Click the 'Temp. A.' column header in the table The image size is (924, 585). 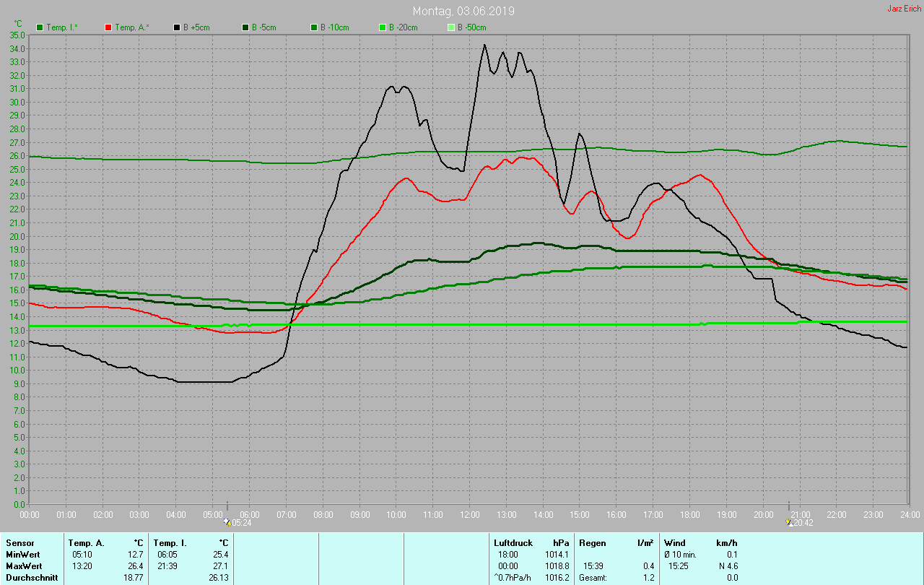pyautogui.click(x=86, y=542)
